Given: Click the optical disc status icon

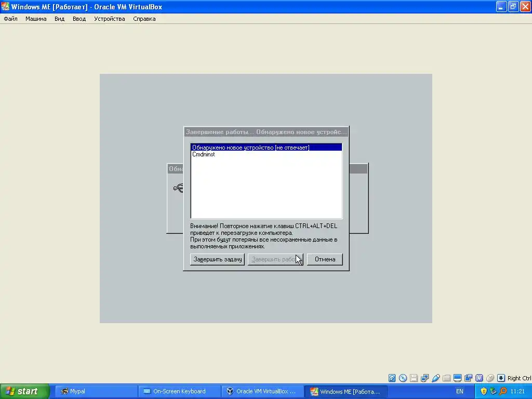Looking at the screenshot, I should (x=403, y=378).
